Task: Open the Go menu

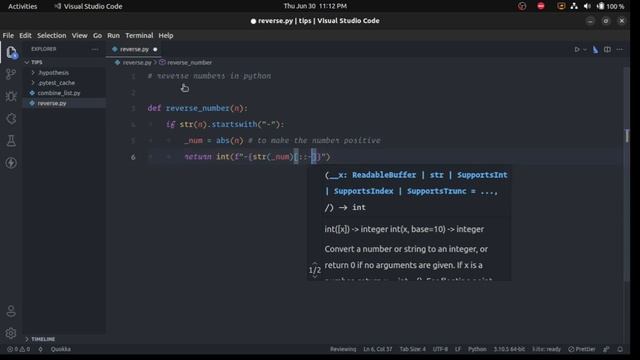Action: point(97,36)
